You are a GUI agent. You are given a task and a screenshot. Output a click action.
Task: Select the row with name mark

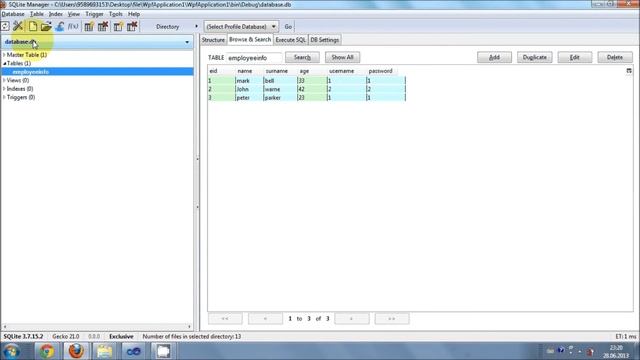pos(307,81)
